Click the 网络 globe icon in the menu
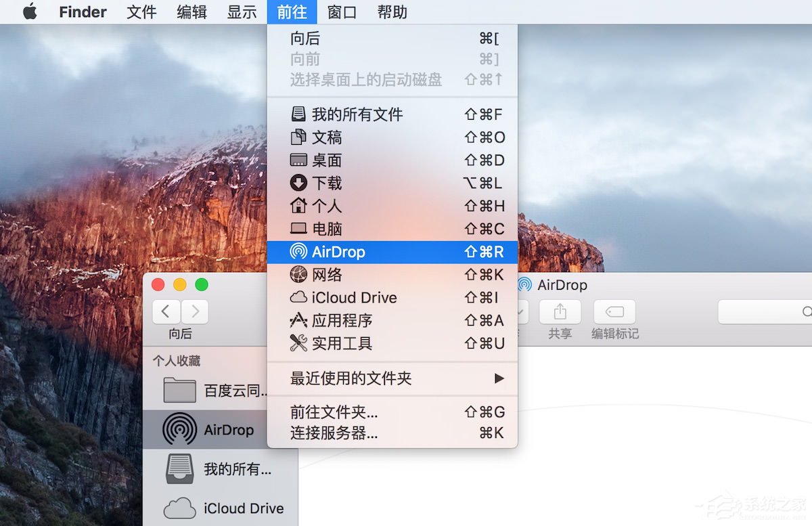 tap(298, 274)
